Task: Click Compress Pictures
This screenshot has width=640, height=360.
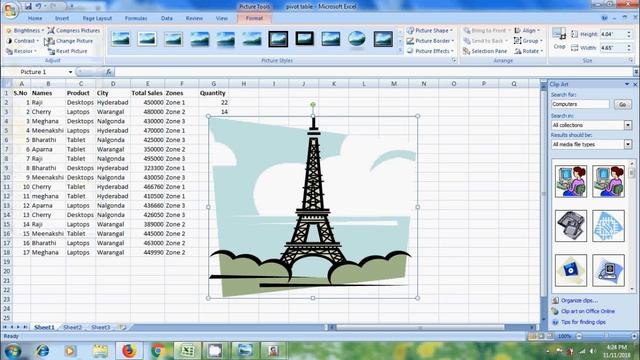Action: 73,31
